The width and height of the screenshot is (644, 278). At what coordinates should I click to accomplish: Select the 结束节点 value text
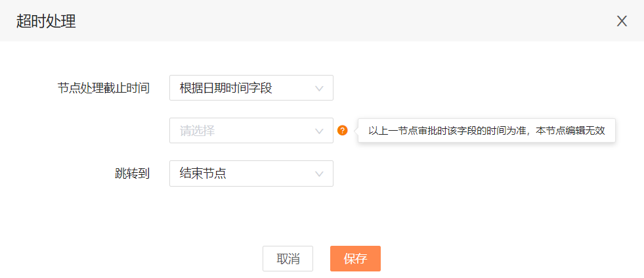(203, 174)
